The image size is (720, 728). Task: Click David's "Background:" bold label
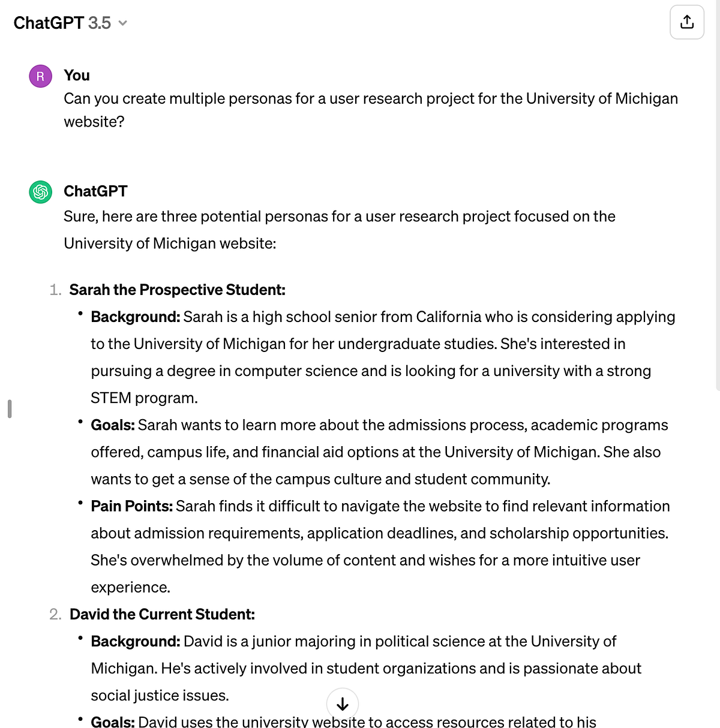135,641
